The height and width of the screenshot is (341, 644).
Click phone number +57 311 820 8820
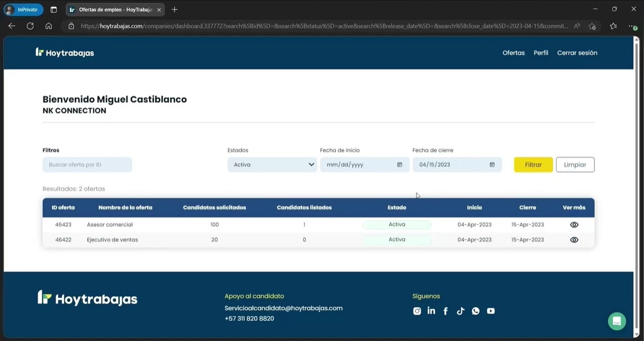(x=249, y=318)
